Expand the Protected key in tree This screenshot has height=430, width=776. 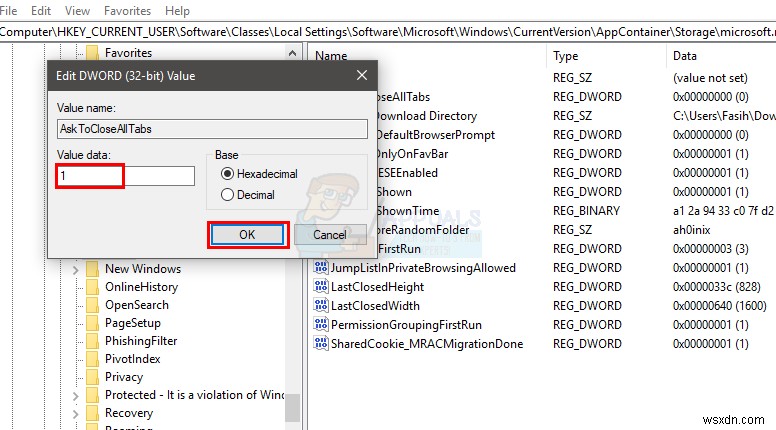pyautogui.click(x=76, y=396)
